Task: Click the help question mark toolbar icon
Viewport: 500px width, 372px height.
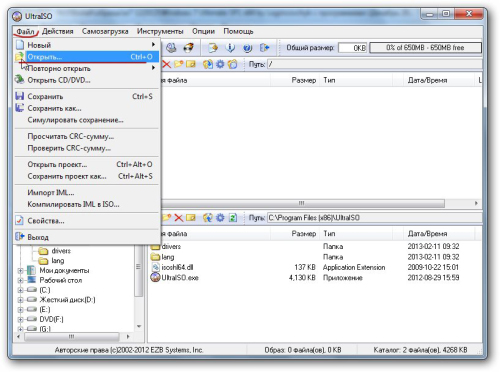Action: [247, 48]
